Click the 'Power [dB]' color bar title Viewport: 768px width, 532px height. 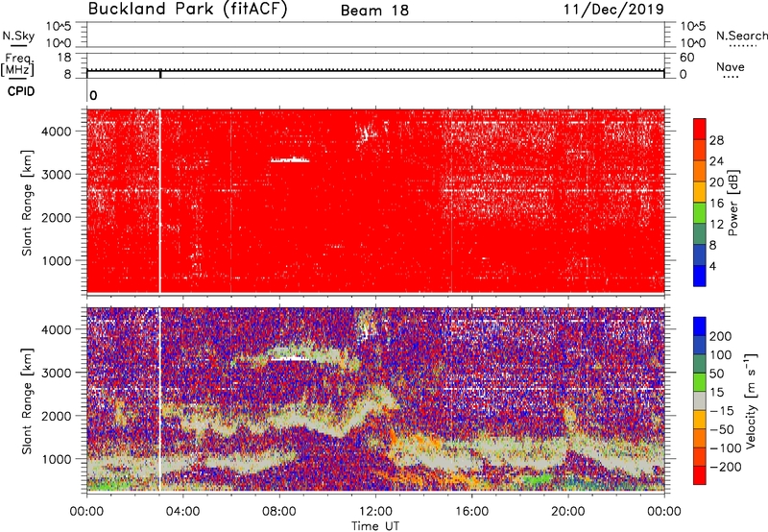pyautogui.click(x=732, y=203)
